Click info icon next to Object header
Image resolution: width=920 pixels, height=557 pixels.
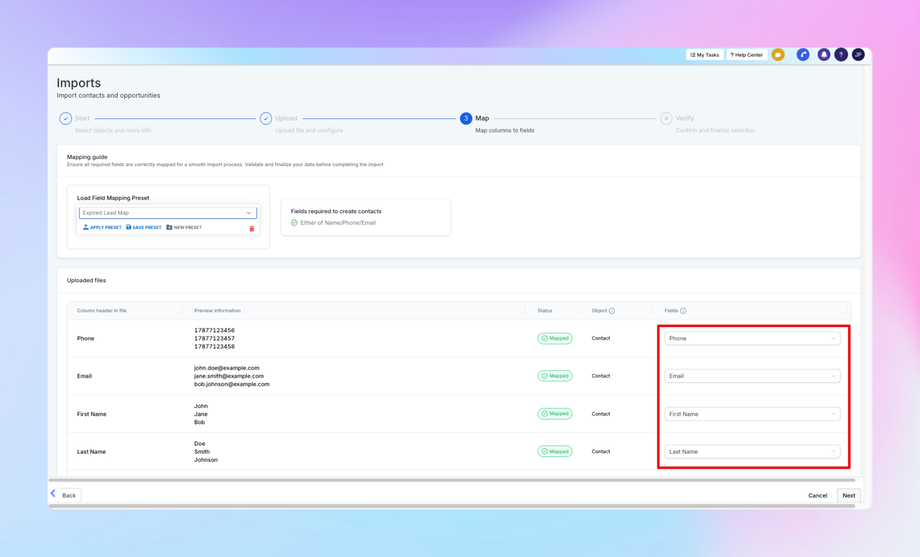click(612, 311)
